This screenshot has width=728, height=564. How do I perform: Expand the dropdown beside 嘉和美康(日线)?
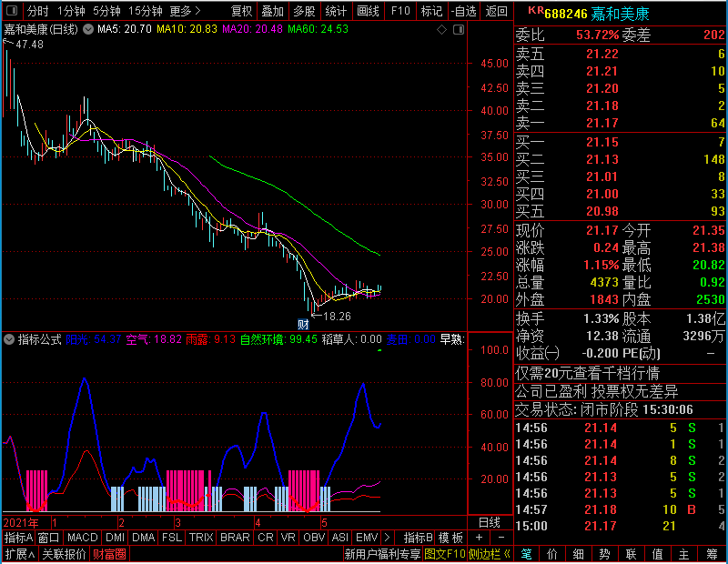click(x=87, y=30)
